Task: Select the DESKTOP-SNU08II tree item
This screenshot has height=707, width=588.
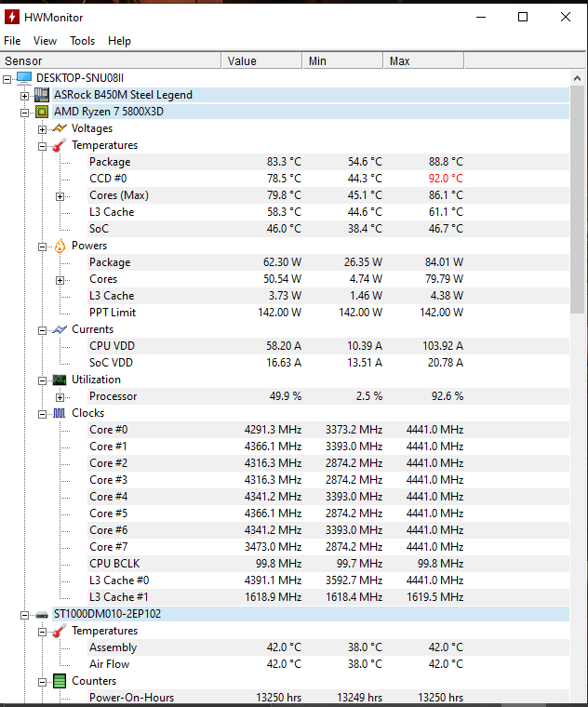Action: (80, 78)
